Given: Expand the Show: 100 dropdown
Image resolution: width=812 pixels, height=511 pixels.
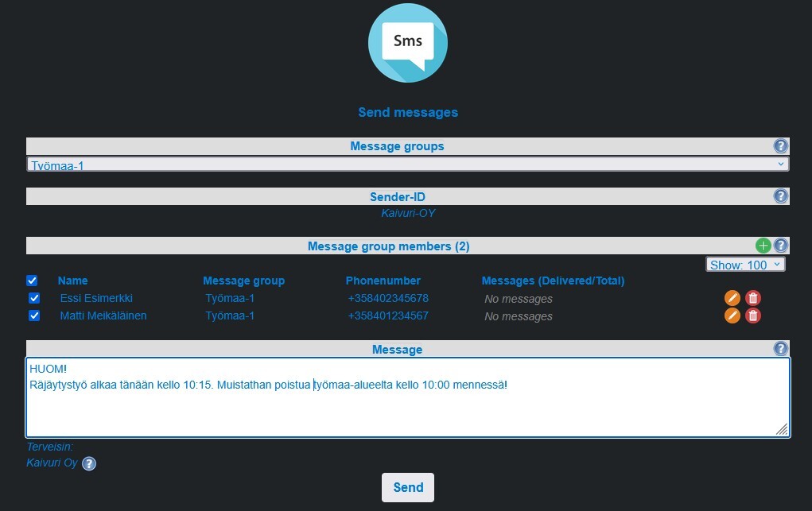Looking at the screenshot, I should tap(745, 265).
